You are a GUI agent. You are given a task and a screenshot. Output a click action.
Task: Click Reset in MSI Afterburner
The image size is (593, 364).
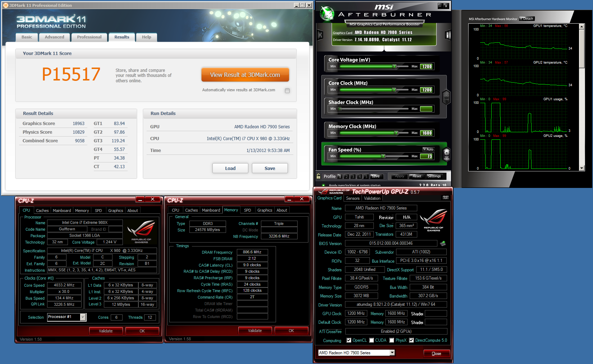pos(417,176)
